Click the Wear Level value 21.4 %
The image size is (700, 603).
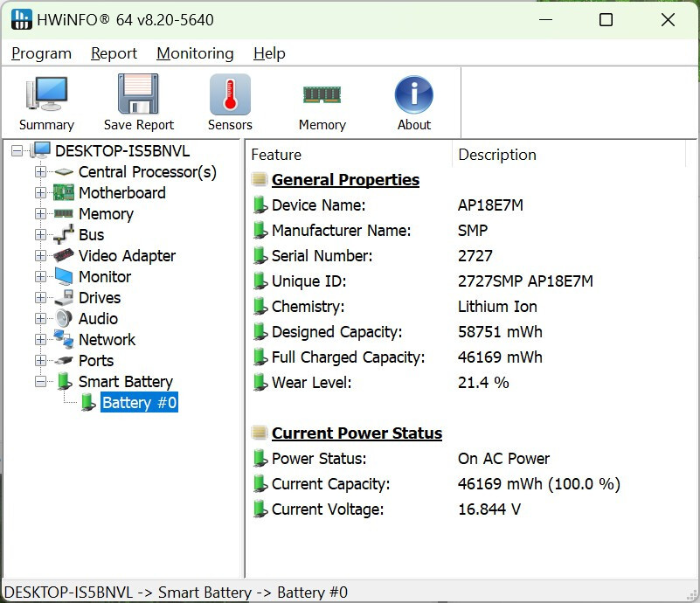tap(483, 383)
